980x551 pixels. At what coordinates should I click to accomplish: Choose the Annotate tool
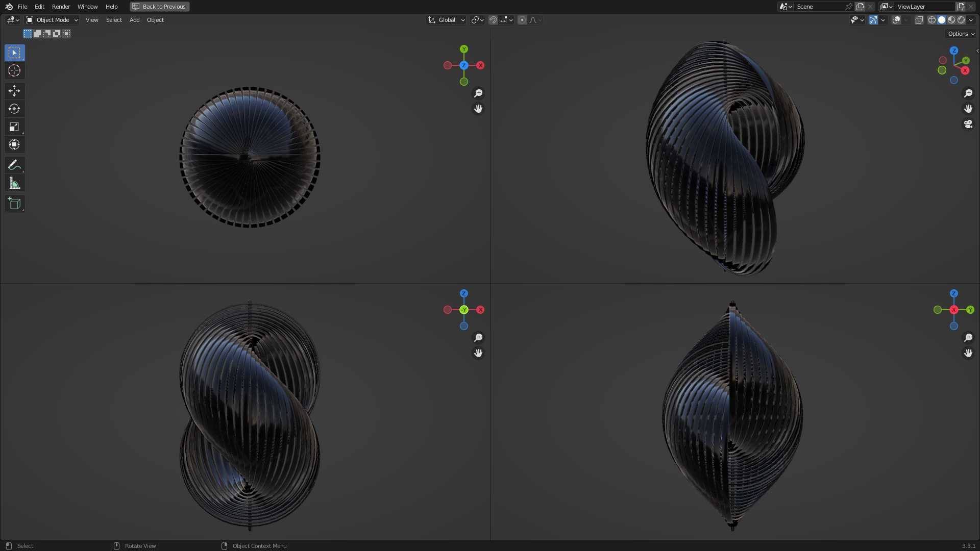coord(14,165)
